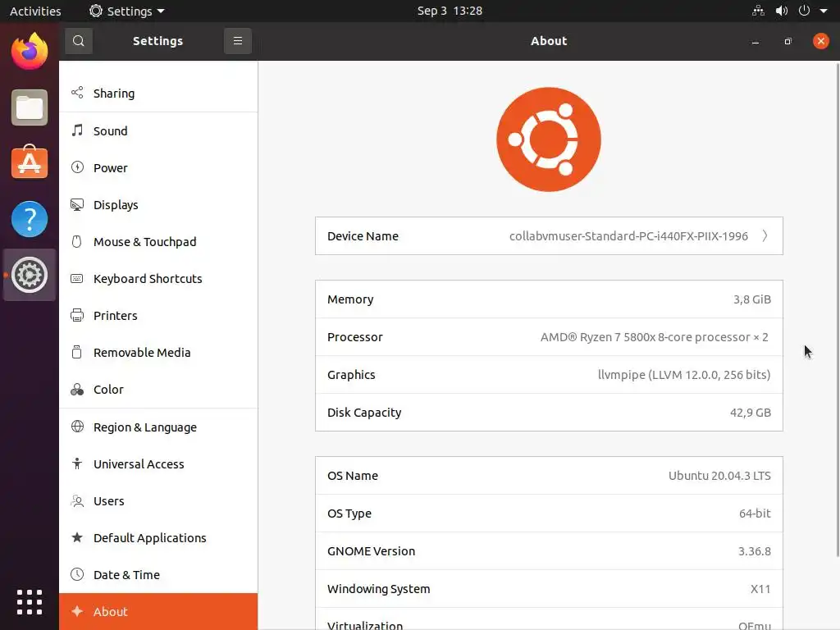Click the Graphics llvmpipe value
The image size is (840, 630).
[684, 374]
